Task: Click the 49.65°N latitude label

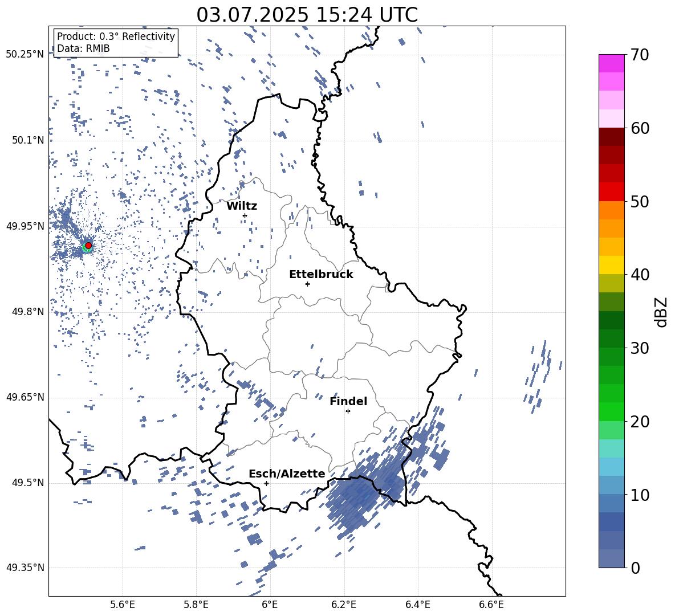Action: coord(25,397)
